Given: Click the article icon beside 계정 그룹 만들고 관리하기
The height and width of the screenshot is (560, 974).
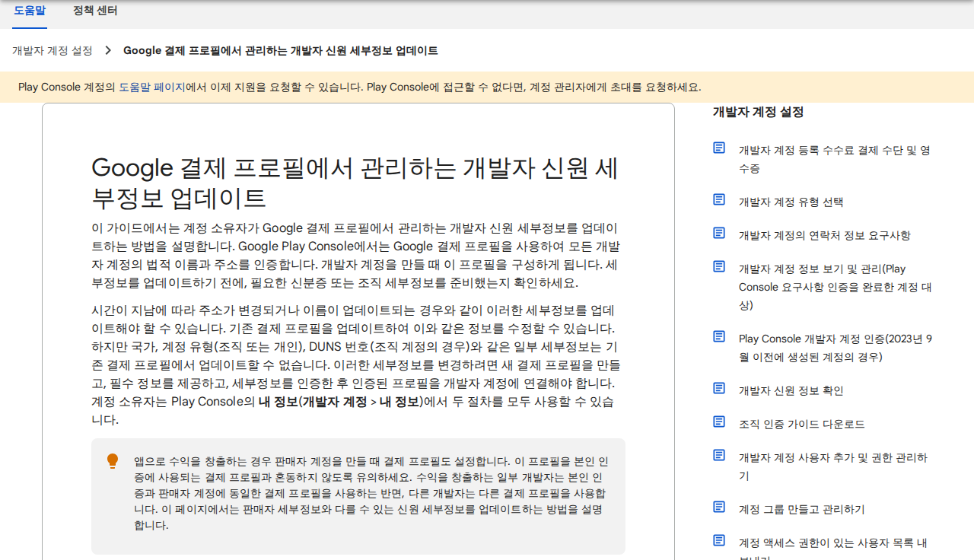Looking at the screenshot, I should pyautogui.click(x=719, y=507).
